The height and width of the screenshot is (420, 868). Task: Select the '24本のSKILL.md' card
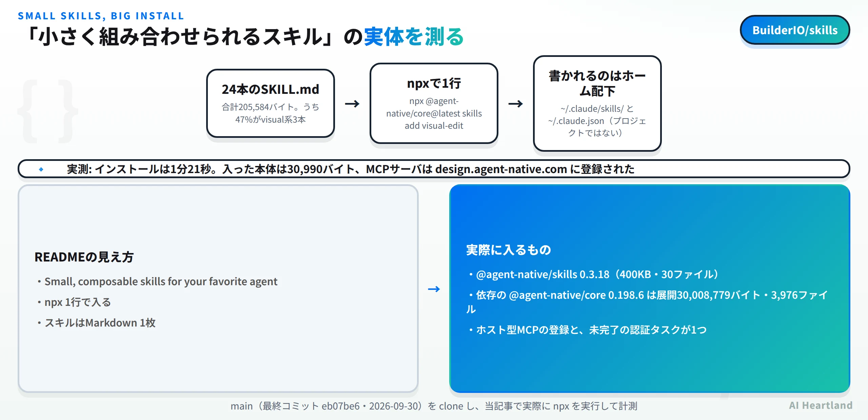click(271, 103)
